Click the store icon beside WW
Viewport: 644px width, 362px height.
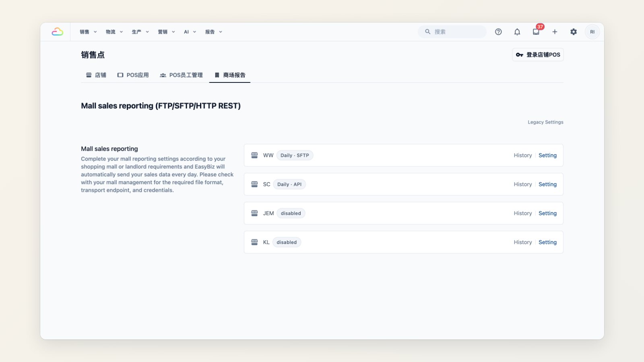pos(254,155)
